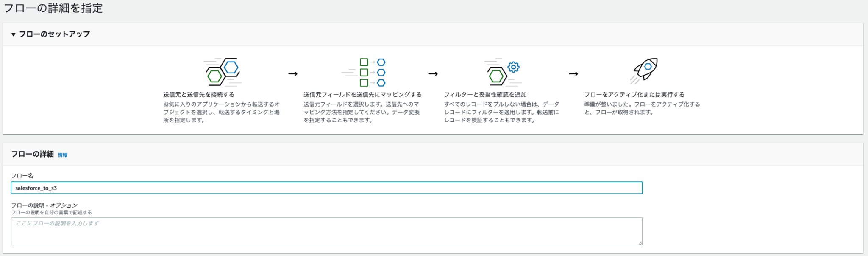The width and height of the screenshot is (868, 256).
Task: Open the 情報 link beside フローの詳細
Action: (63, 155)
